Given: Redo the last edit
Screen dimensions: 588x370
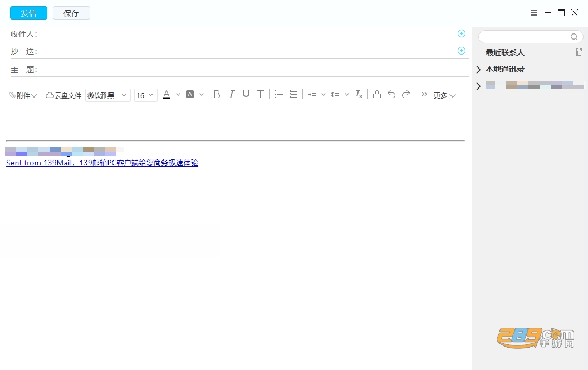Looking at the screenshot, I should 406,95.
